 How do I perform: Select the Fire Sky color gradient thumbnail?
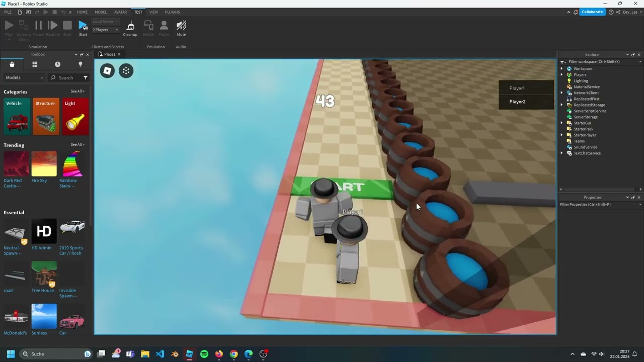(x=44, y=163)
